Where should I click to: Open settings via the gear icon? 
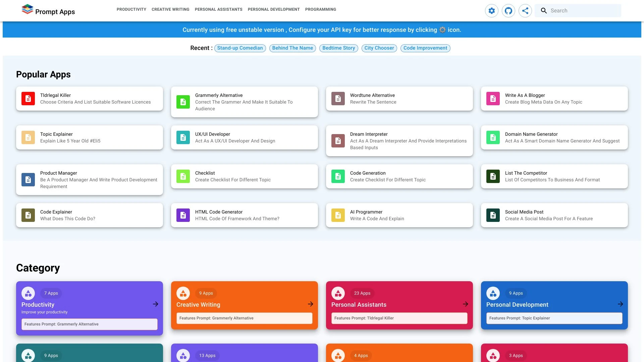point(491,10)
